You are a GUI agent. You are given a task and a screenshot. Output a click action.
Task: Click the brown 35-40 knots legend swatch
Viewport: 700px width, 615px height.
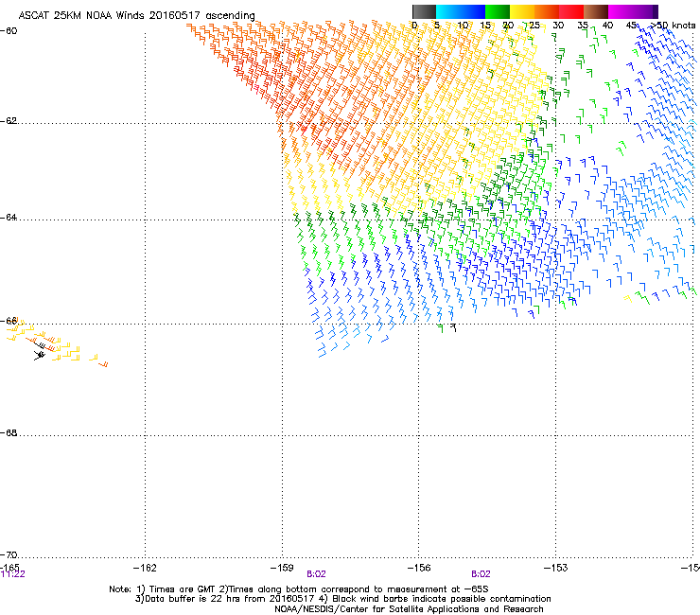[596, 11]
